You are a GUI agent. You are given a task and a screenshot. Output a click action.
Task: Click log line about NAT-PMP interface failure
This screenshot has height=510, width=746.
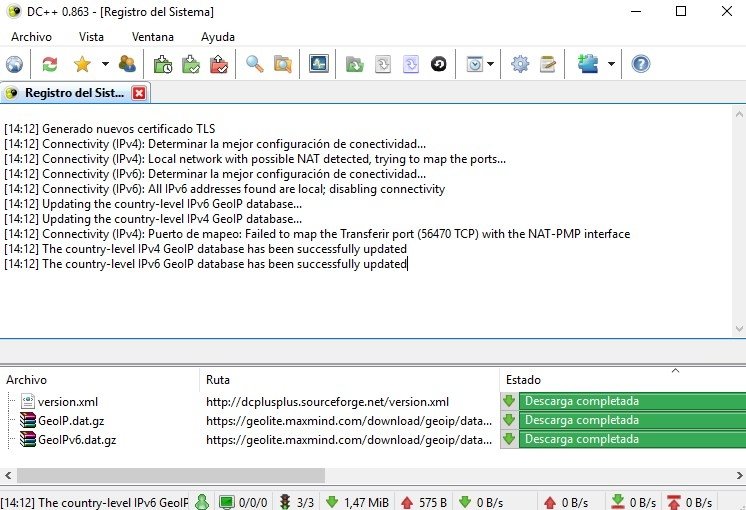coord(317,234)
